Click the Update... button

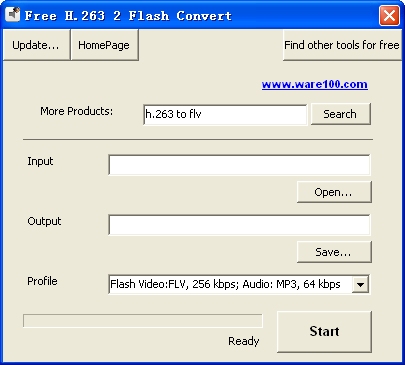pyautogui.click(x=36, y=45)
